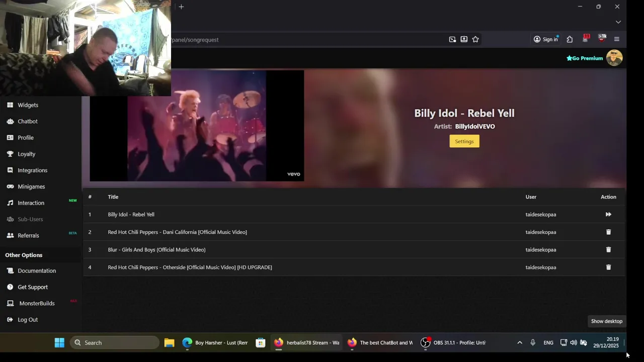Image resolution: width=644 pixels, height=362 pixels.
Task: Switch to the Edge Boy Harsher window
Action: pyautogui.click(x=215, y=343)
